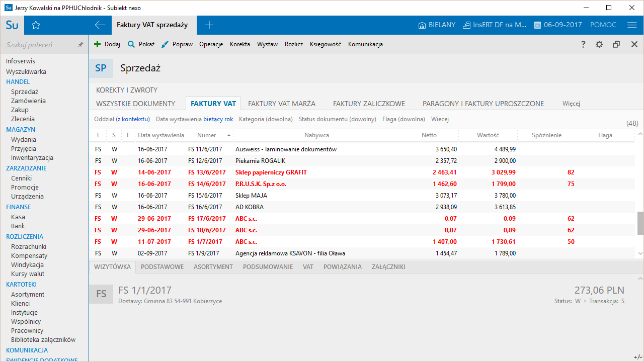
Task: Open Rozrachunki in the sidebar
Action: (29, 246)
